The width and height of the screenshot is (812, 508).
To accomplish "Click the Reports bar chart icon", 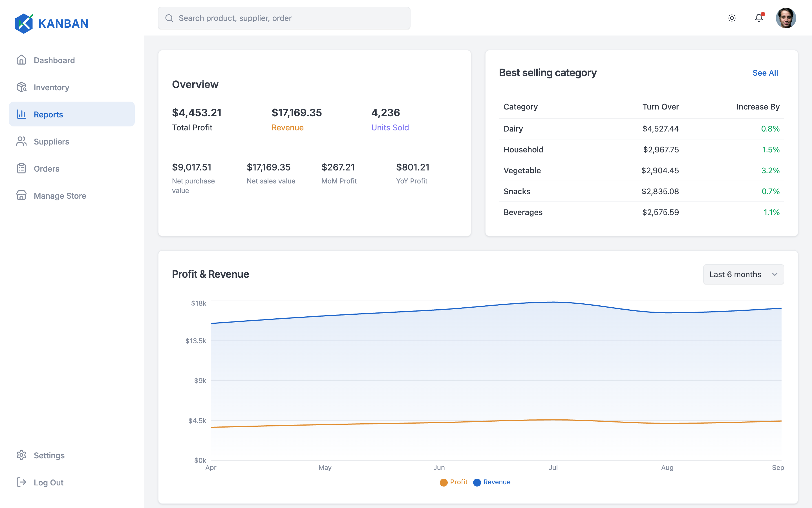I will click(21, 114).
